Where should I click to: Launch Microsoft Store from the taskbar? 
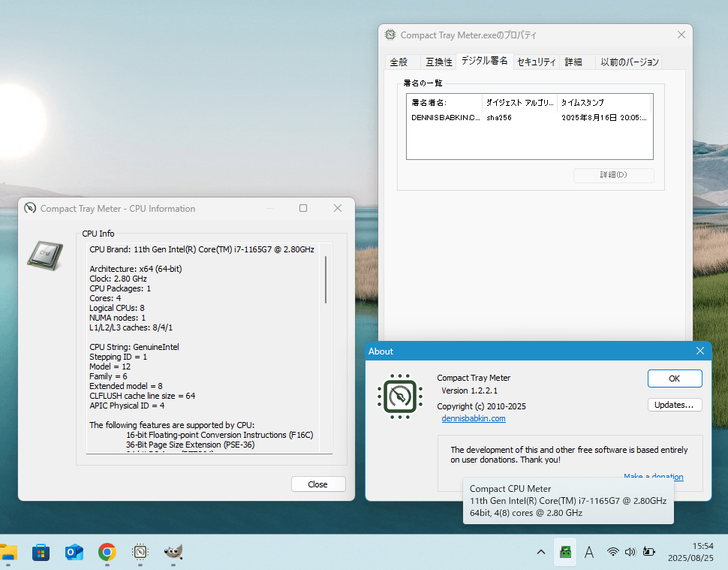pos(41,552)
